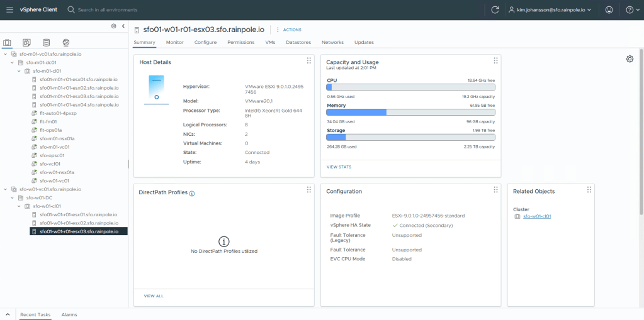Switch to Storage inventory view icon
The image size is (644, 320).
pos(46,43)
